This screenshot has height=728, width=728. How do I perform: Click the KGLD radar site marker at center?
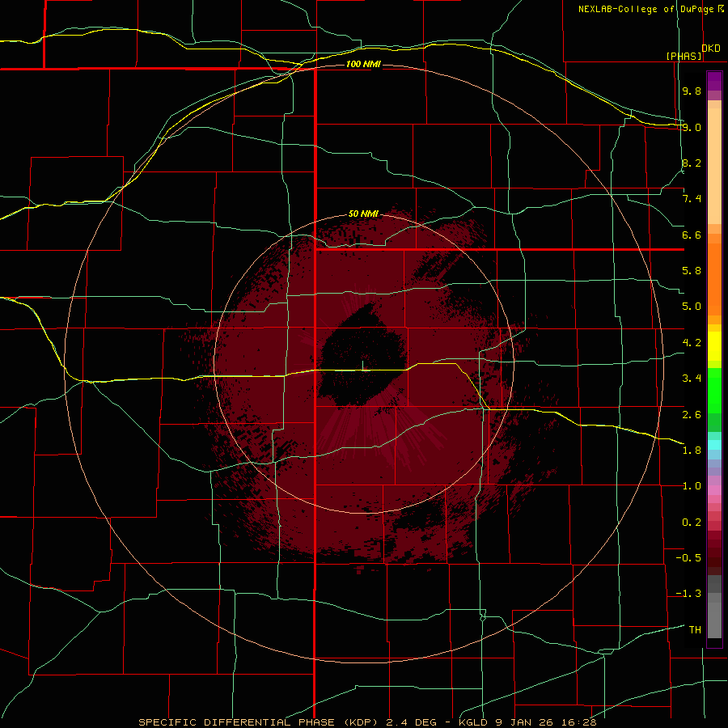coord(363,366)
